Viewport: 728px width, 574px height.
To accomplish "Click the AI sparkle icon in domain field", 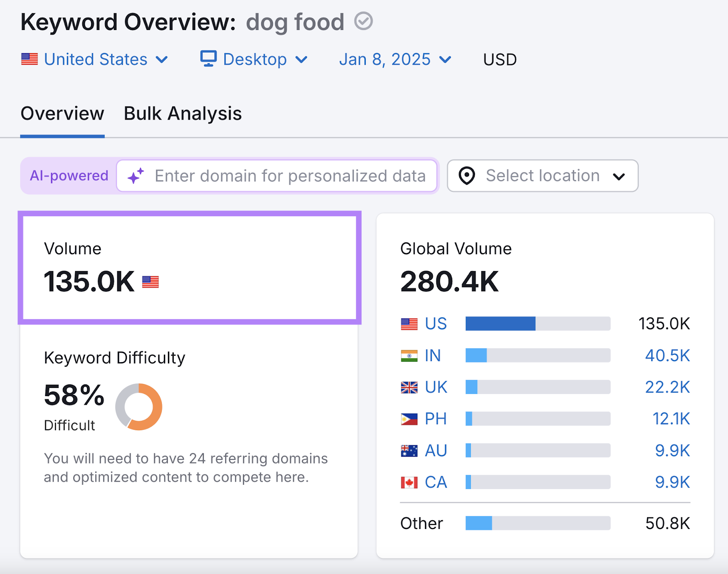I will pyautogui.click(x=136, y=176).
